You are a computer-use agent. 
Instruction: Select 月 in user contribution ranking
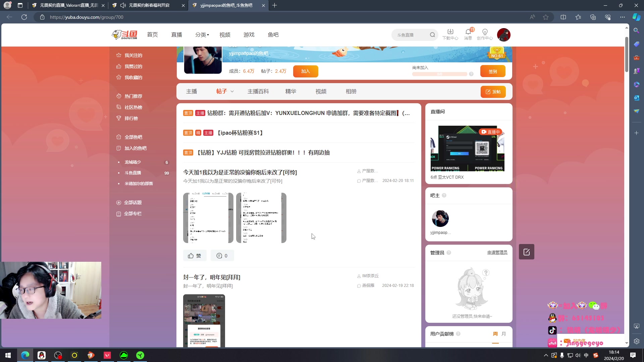click(503, 334)
